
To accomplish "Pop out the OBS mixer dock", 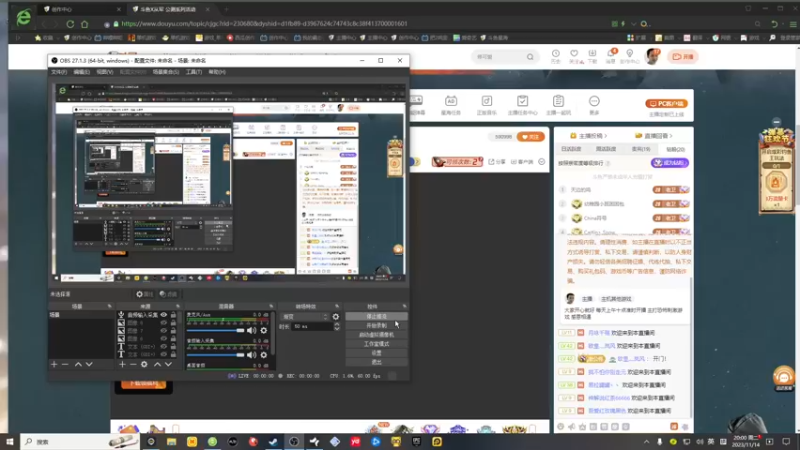I will click(x=271, y=306).
